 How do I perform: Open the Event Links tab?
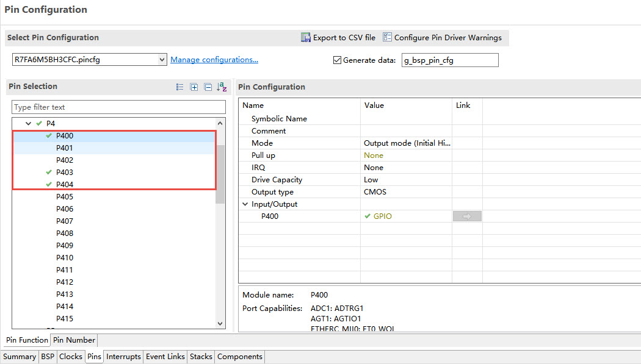(x=165, y=357)
